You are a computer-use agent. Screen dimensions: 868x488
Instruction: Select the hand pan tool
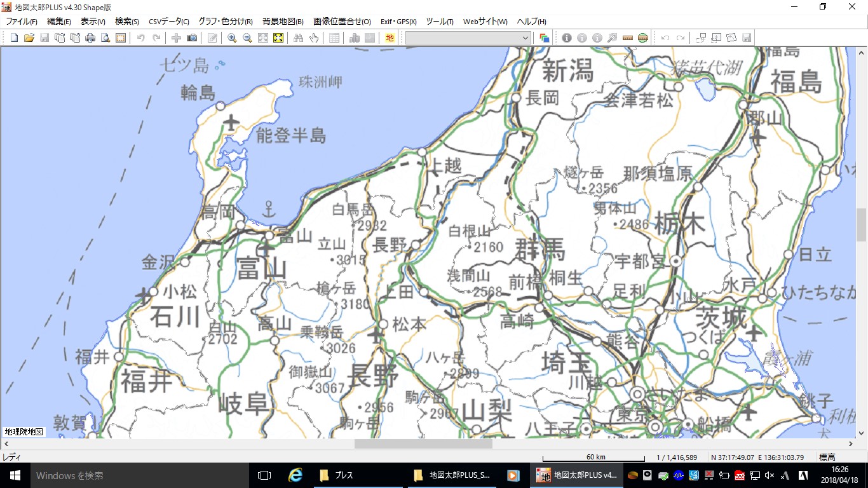tap(314, 38)
